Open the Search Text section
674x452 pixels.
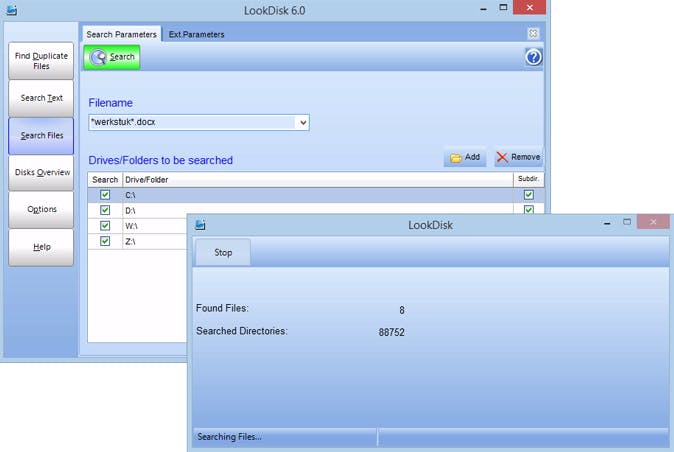(x=41, y=98)
